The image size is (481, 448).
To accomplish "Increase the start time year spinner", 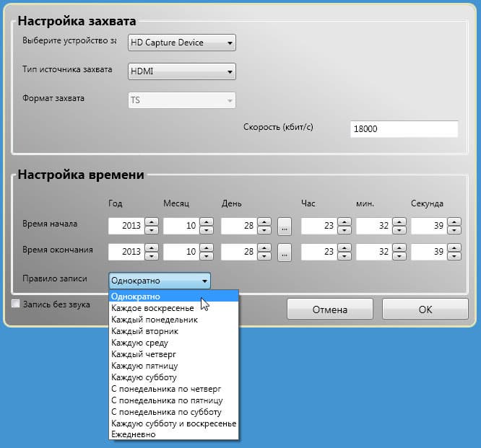I will tap(152, 221).
